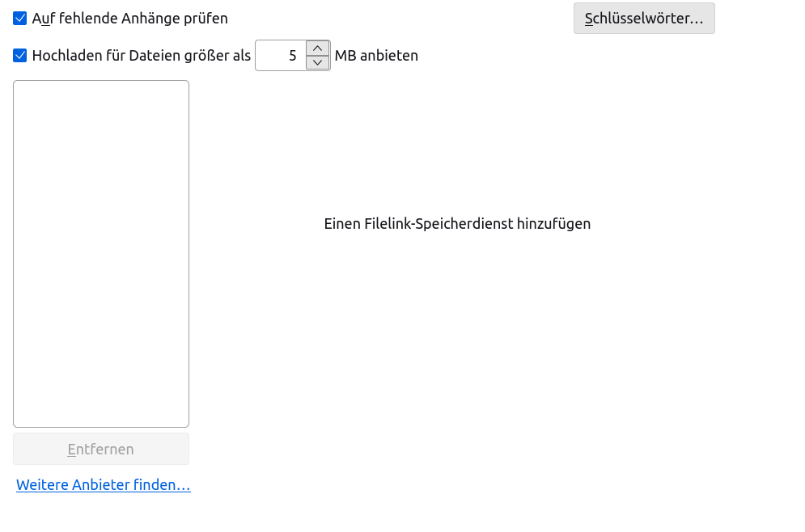Edit attachment keywords via Schlüsselwörter…
Viewport: 805px width, 532px height.
(644, 18)
